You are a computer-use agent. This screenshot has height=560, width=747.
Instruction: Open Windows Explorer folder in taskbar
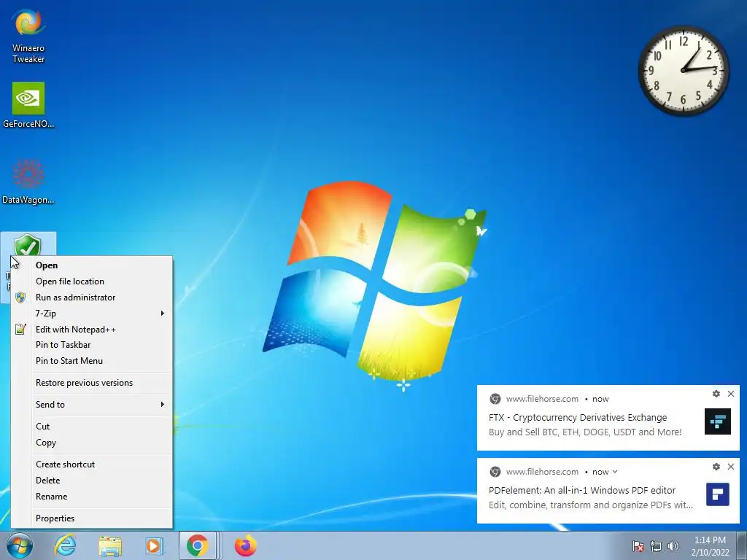110,546
